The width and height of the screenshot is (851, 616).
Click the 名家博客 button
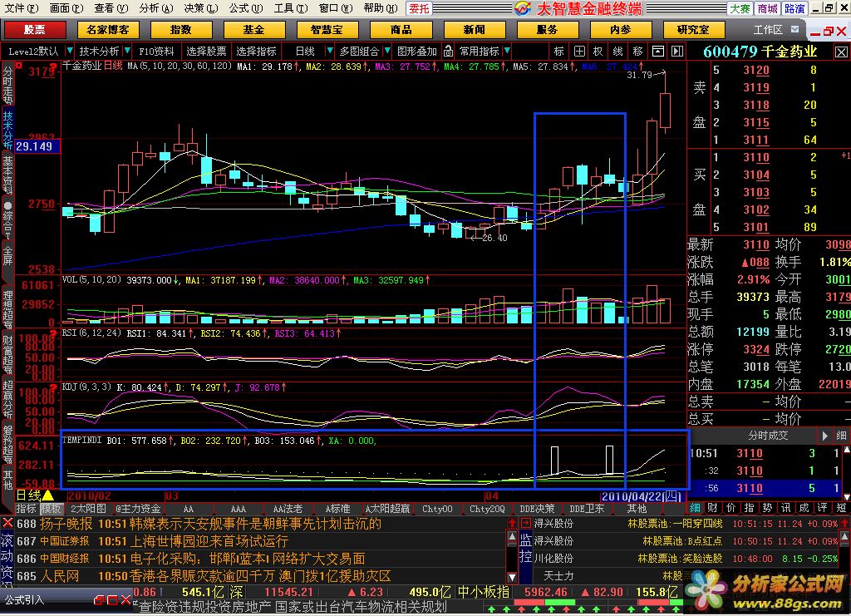click(107, 30)
